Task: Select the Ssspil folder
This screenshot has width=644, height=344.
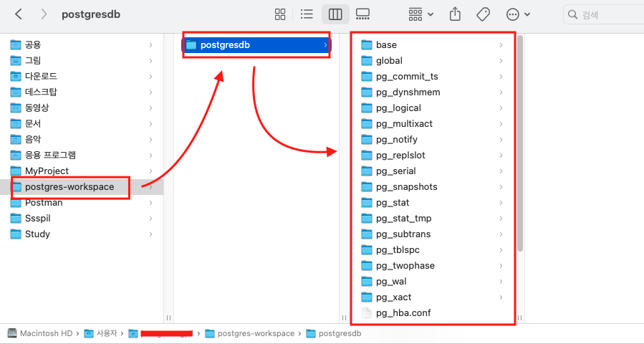Action: (82, 219)
